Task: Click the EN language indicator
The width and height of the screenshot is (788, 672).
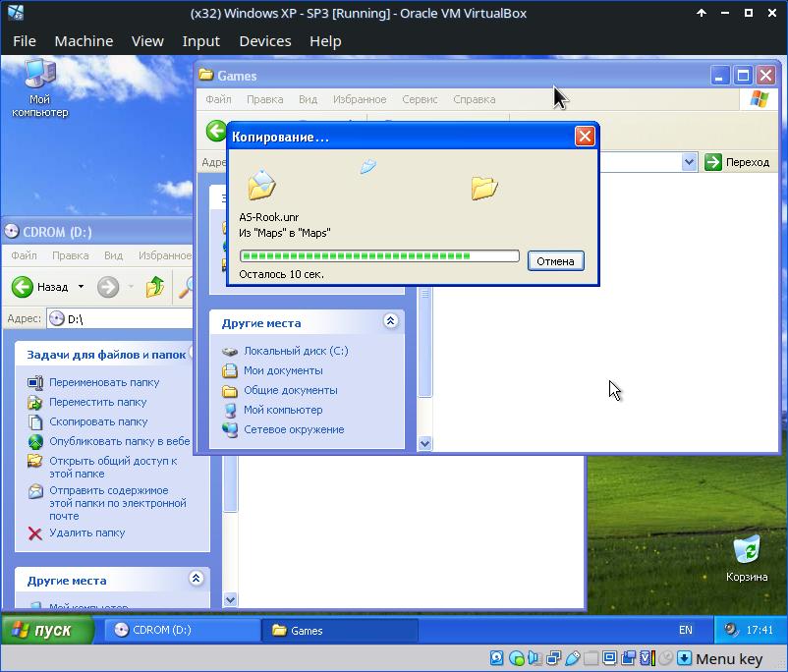Action: point(686,630)
